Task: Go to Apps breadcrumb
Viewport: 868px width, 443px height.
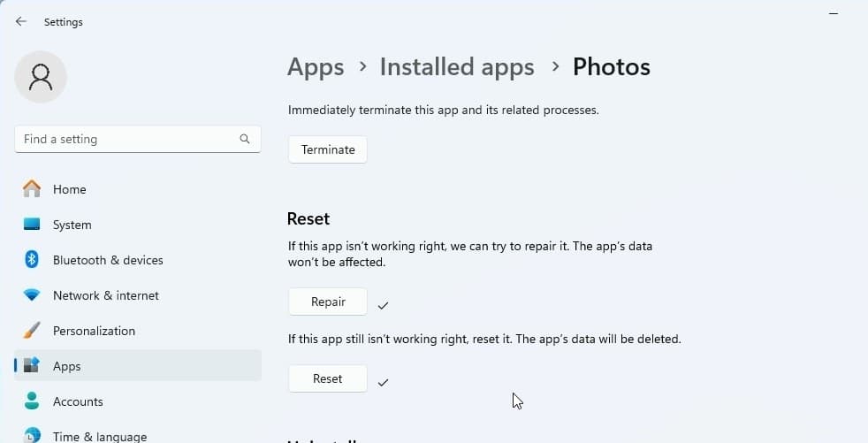Action: tap(316, 67)
